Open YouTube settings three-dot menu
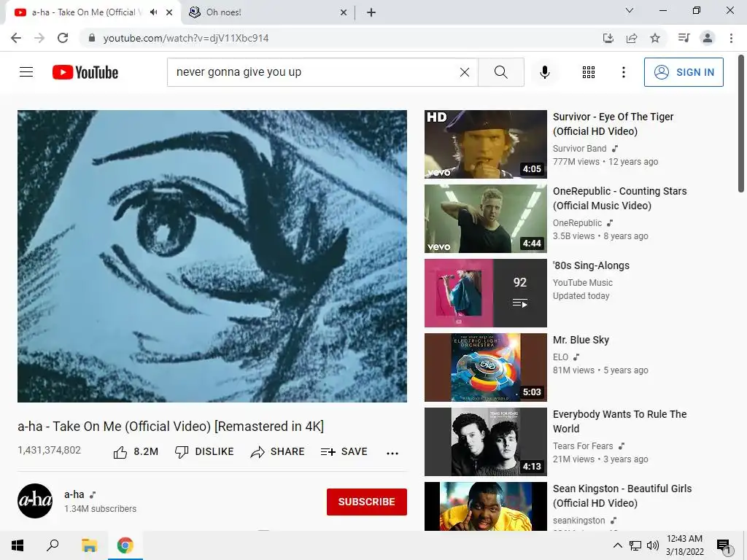Image resolution: width=747 pixels, height=560 pixels. [x=623, y=72]
